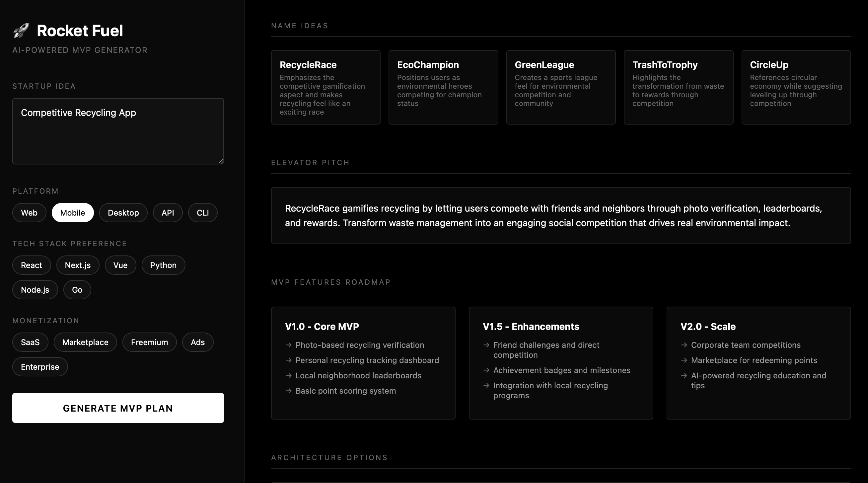Choose the Enterprise monetization model
The width and height of the screenshot is (868, 483).
tap(40, 367)
